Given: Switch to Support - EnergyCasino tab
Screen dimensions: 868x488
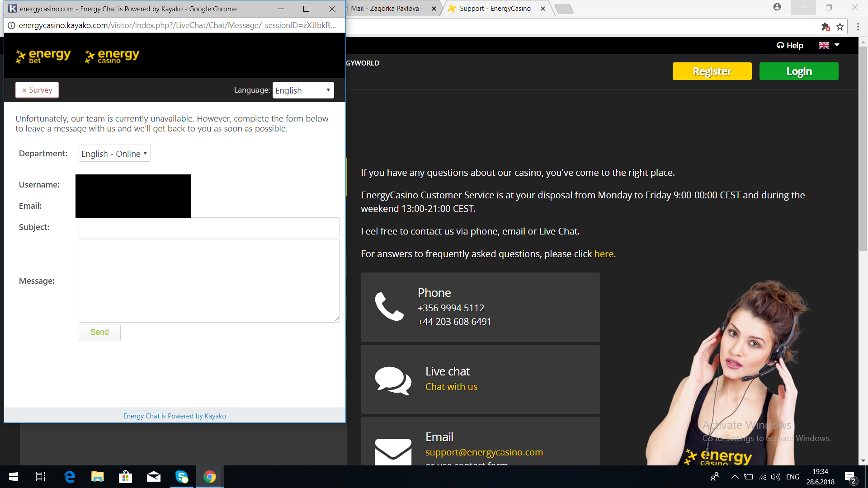Looking at the screenshot, I should [495, 9].
